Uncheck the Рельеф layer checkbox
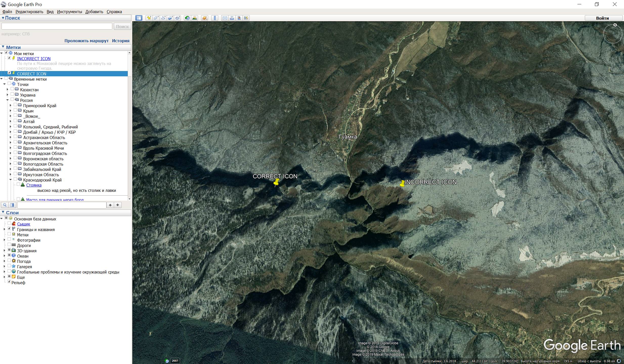The image size is (624, 364). click(x=9, y=282)
